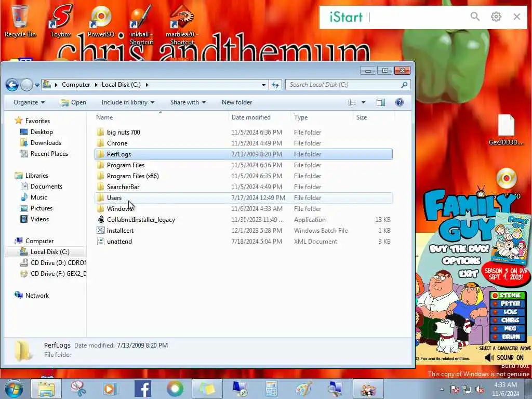Select the big nuts 700 folder

point(244,132)
